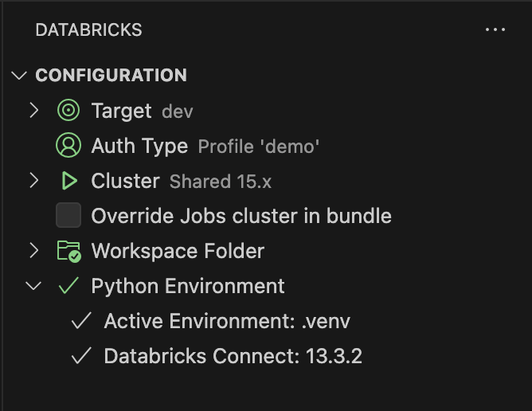This screenshot has height=411, width=532.
Task: Click the Auth Type user icon
Action: click(69, 146)
